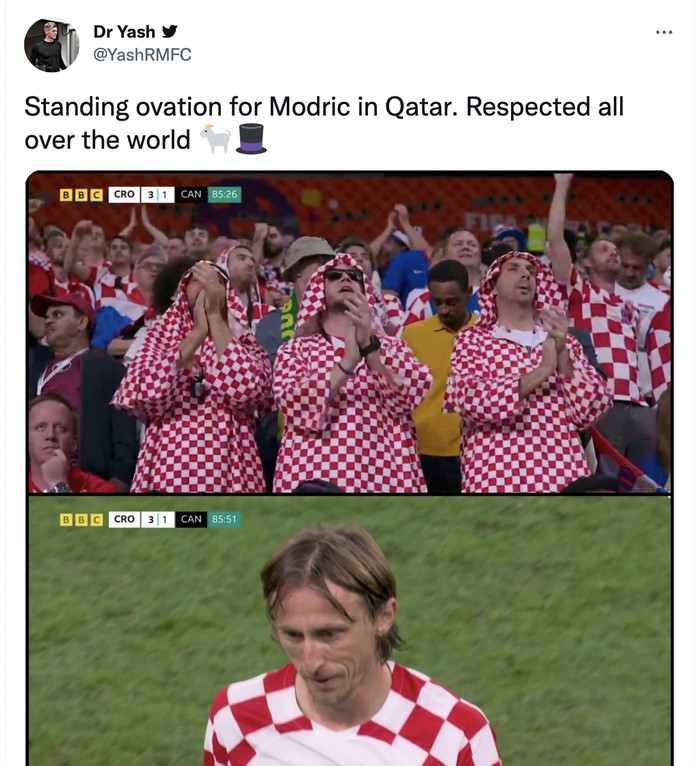Click the CRO label in the bottom scoreboard
The width and height of the screenshot is (700, 766).
point(124,520)
